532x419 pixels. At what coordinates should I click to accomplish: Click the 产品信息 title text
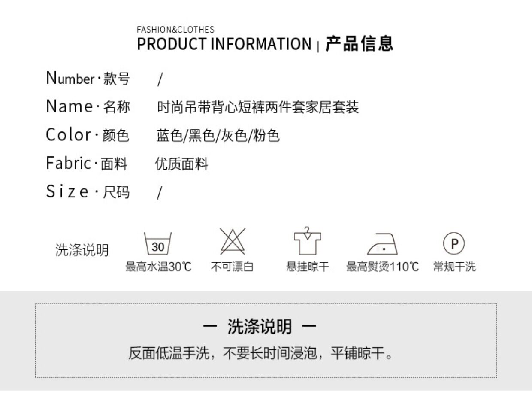click(x=359, y=44)
